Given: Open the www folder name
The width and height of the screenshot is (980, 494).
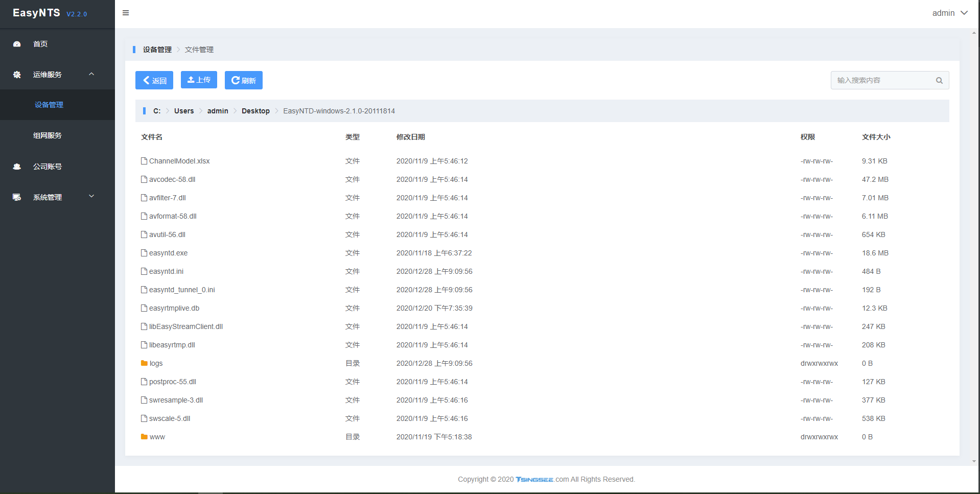Looking at the screenshot, I should pyautogui.click(x=157, y=437).
